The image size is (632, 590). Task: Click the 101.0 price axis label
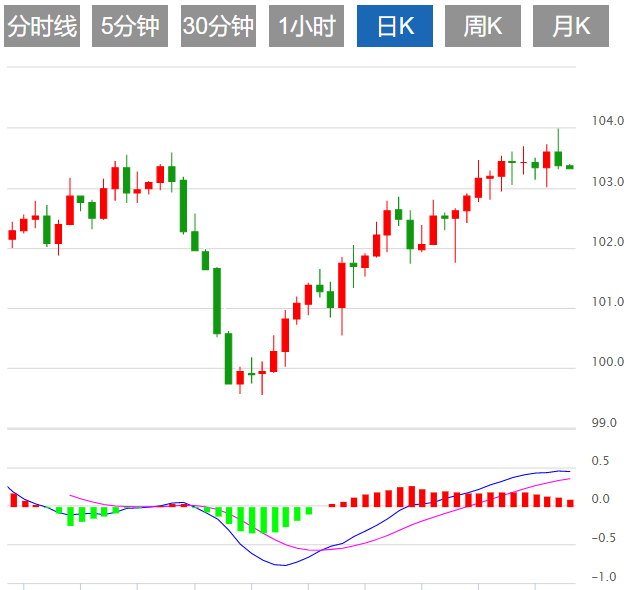click(x=607, y=302)
